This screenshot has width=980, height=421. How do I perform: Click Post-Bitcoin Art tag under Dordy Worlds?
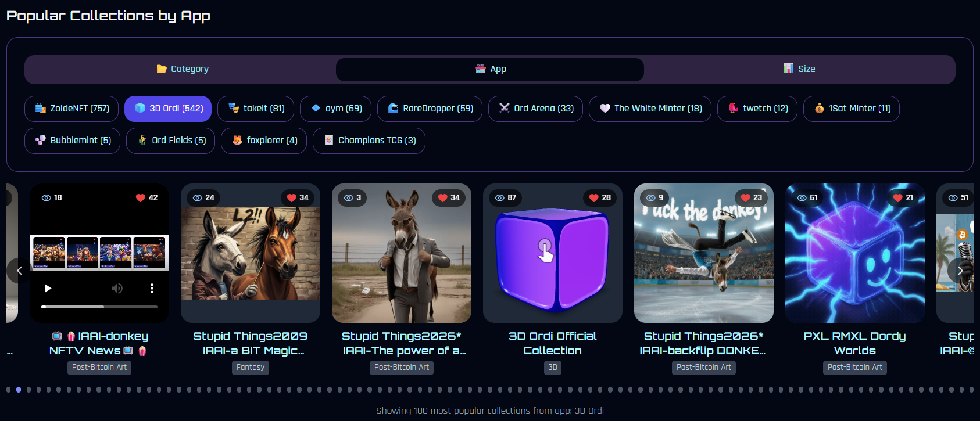pyautogui.click(x=855, y=368)
